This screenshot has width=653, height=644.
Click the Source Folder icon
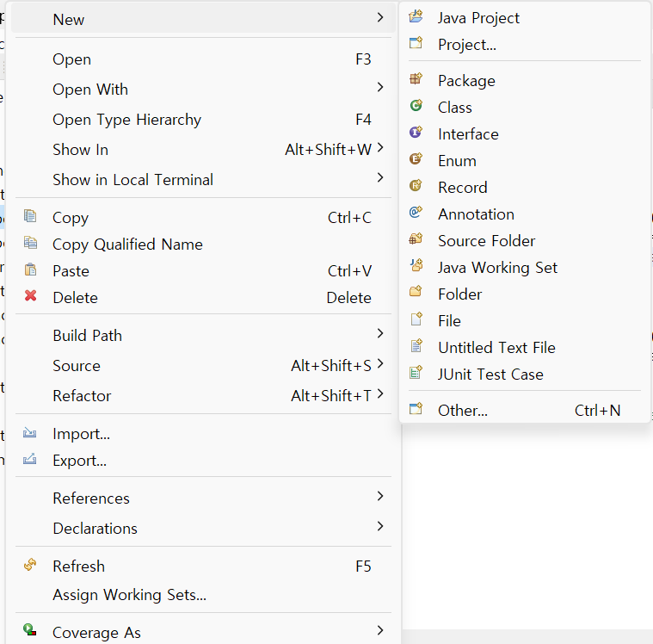(x=416, y=238)
